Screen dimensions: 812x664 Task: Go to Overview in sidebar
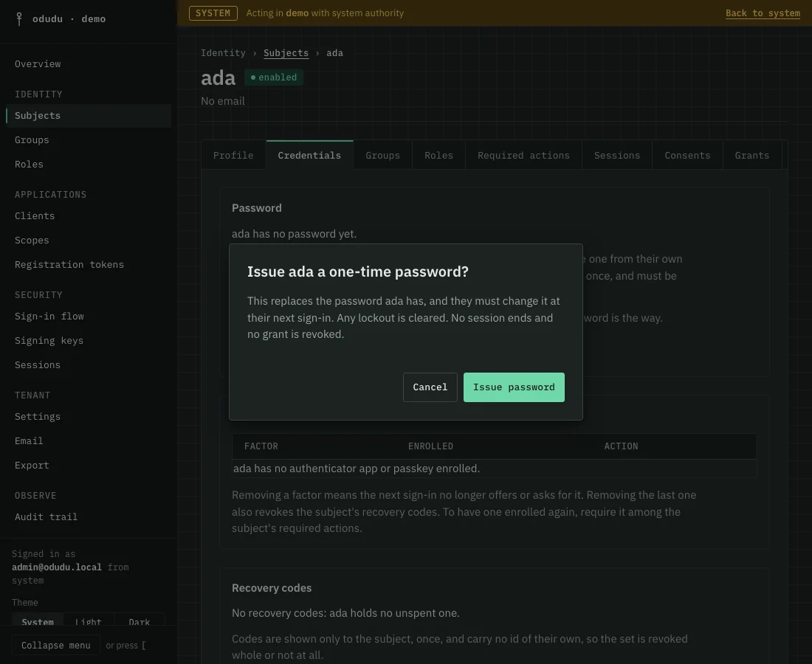point(89,64)
